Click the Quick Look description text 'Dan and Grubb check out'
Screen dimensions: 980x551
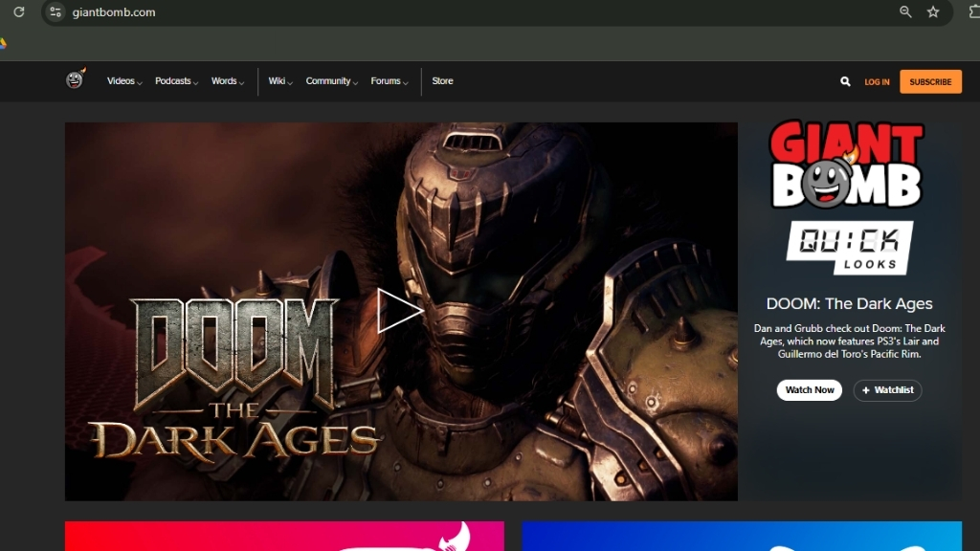coord(850,342)
